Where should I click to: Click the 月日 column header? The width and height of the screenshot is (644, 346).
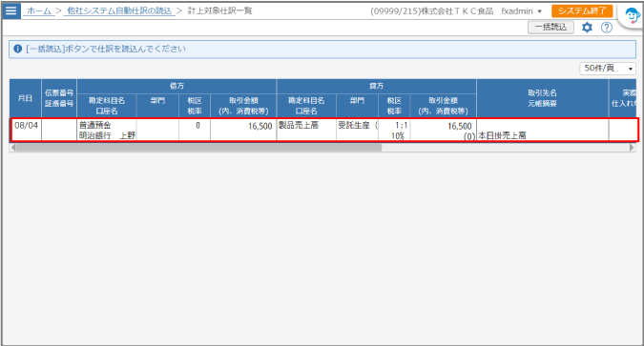tap(26, 98)
